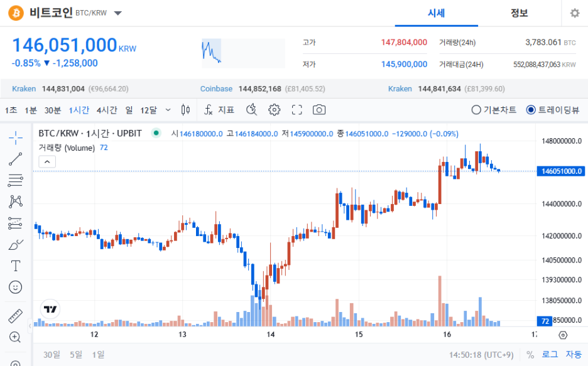Click the 146051000.0 current price label
Viewport: 588px width, 366px height.
(561, 171)
